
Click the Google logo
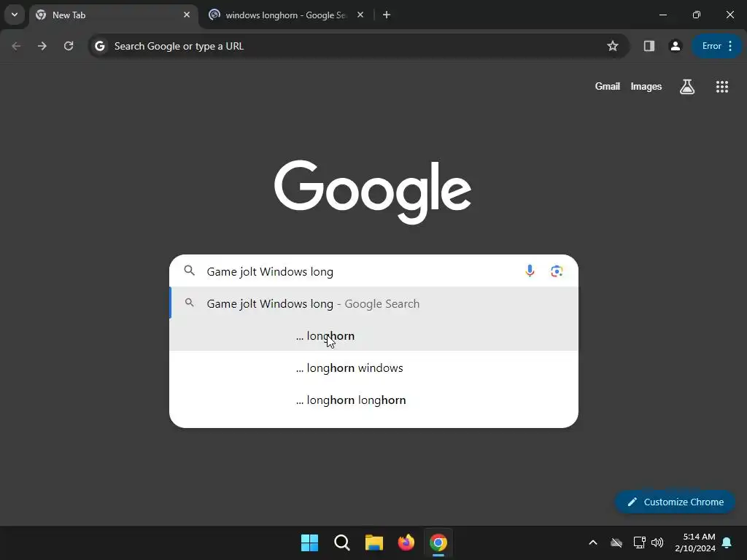373,192
